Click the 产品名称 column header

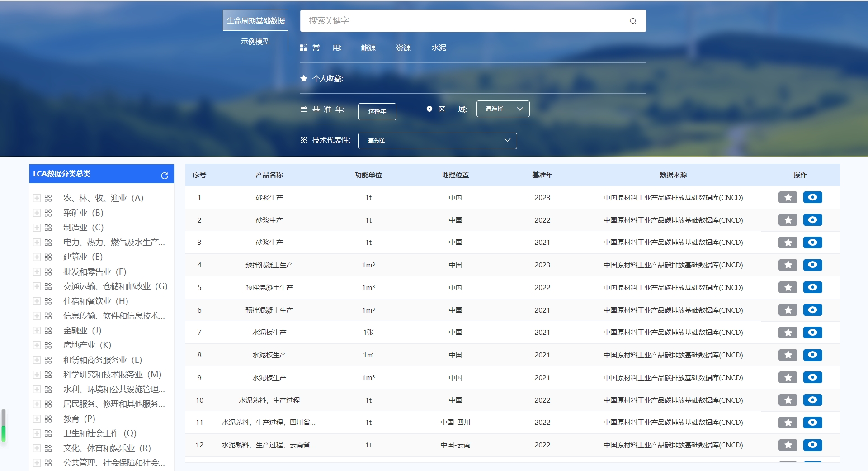tap(269, 175)
